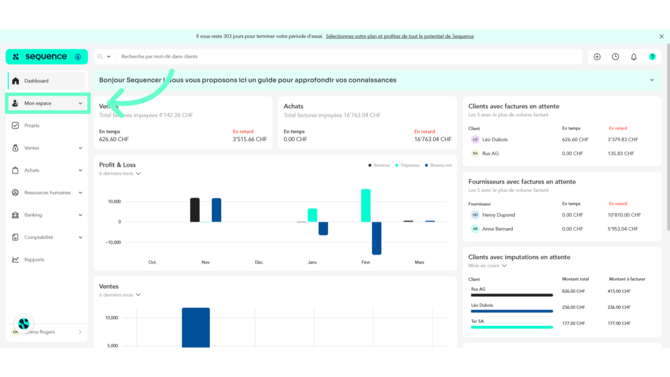Toggle Revenu net legend in Profit & Loss

click(x=438, y=165)
